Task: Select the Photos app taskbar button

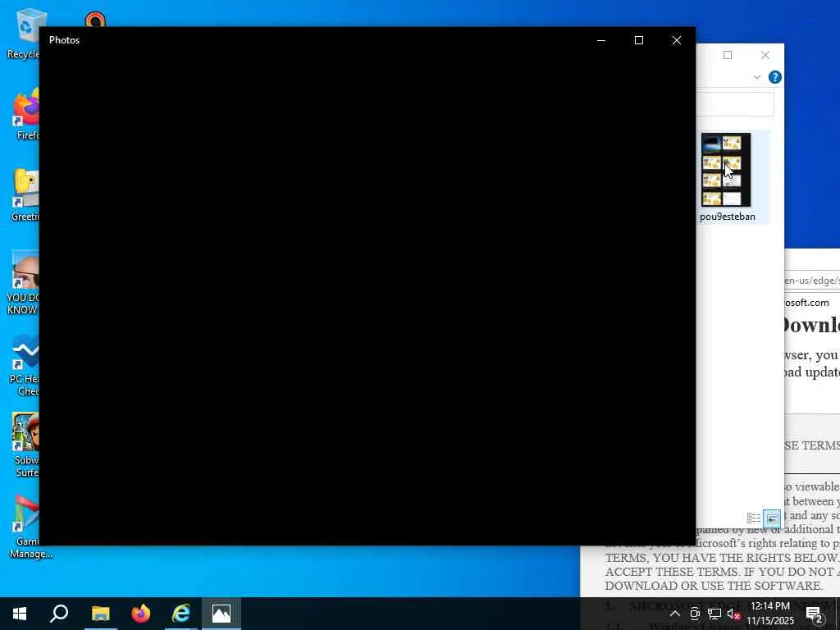Action: pyautogui.click(x=221, y=614)
